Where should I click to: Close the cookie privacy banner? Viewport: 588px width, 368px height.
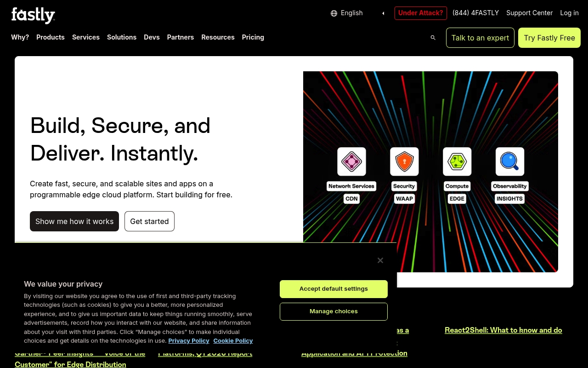coord(380,260)
